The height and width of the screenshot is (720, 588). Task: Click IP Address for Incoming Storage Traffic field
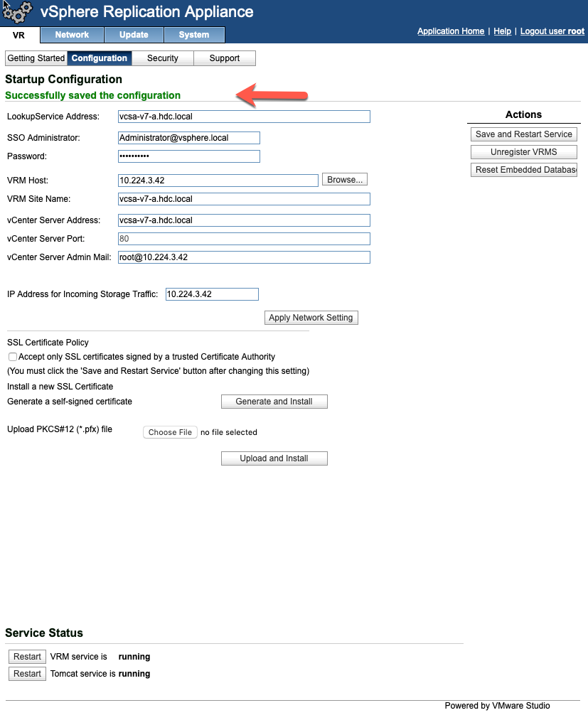[x=212, y=294]
